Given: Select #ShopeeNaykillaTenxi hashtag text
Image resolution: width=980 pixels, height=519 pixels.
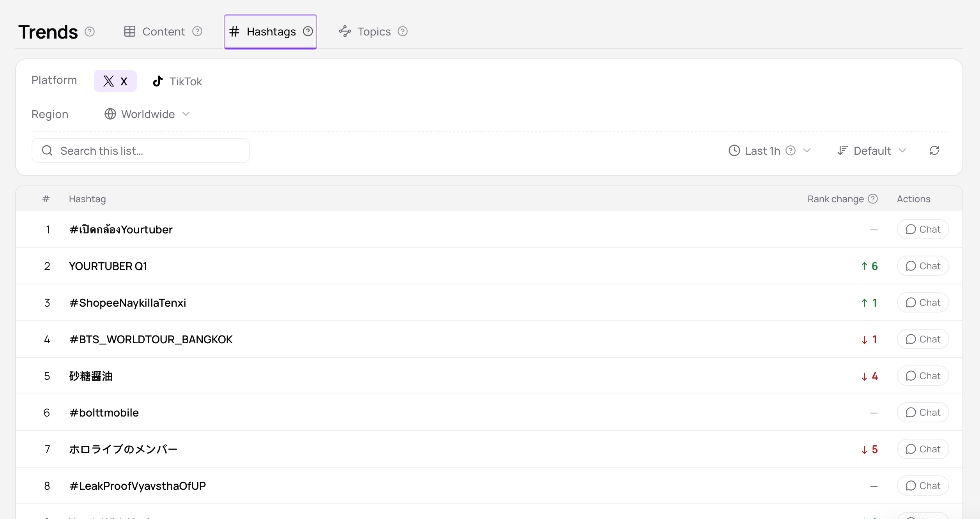Looking at the screenshot, I should click(127, 303).
